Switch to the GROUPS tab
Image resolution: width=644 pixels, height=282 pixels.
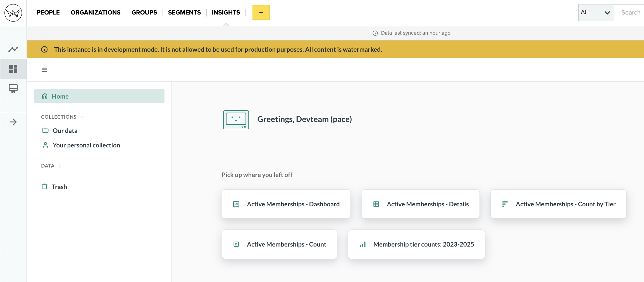pyautogui.click(x=144, y=13)
